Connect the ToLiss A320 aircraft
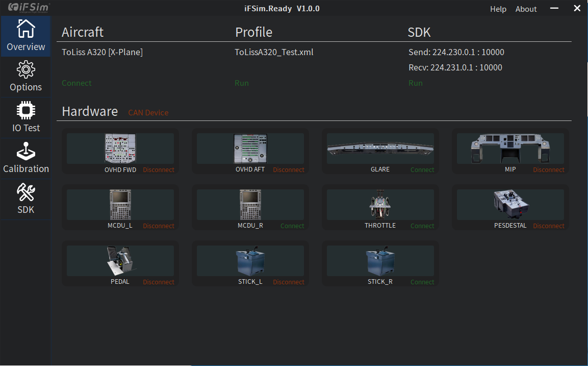Image resolution: width=588 pixels, height=366 pixels. click(x=76, y=83)
